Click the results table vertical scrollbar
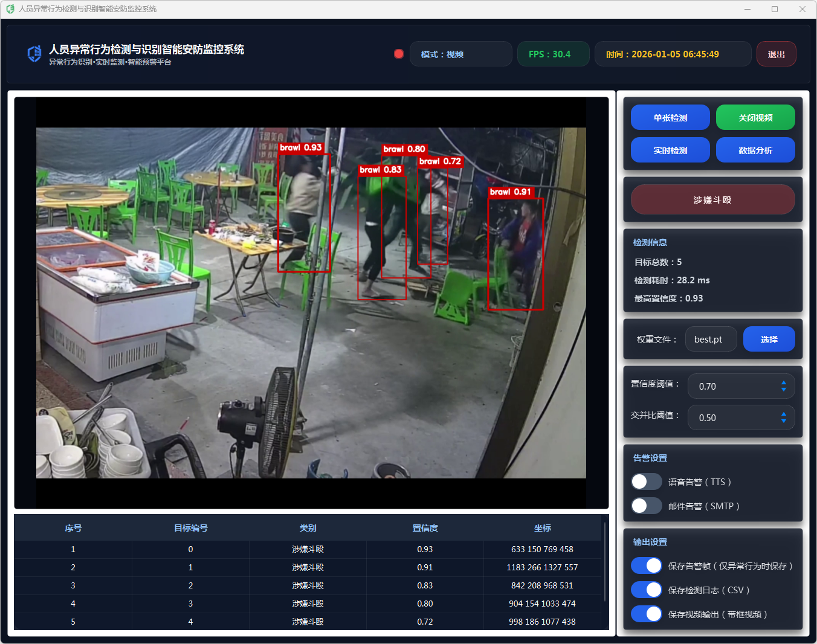 605,562
